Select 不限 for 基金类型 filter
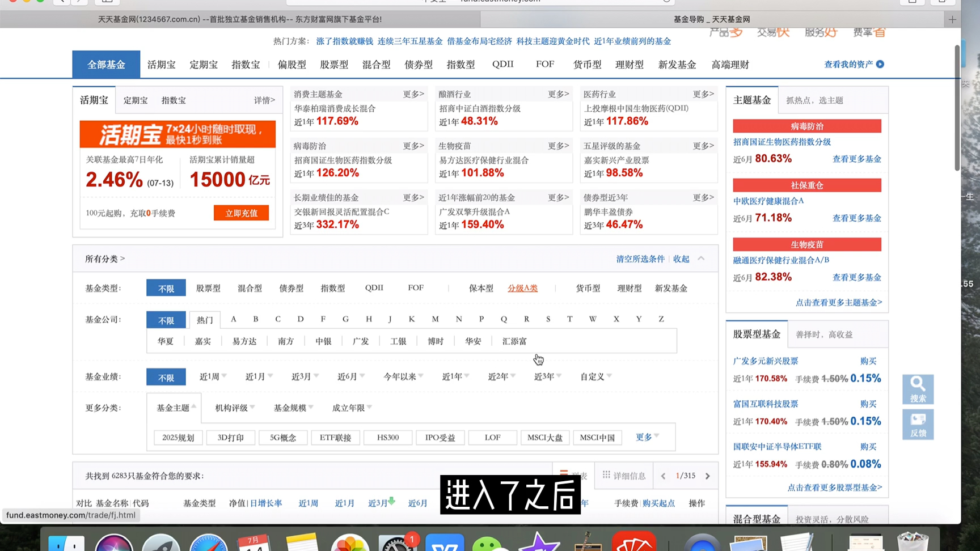This screenshot has width=980, height=551. click(x=166, y=288)
